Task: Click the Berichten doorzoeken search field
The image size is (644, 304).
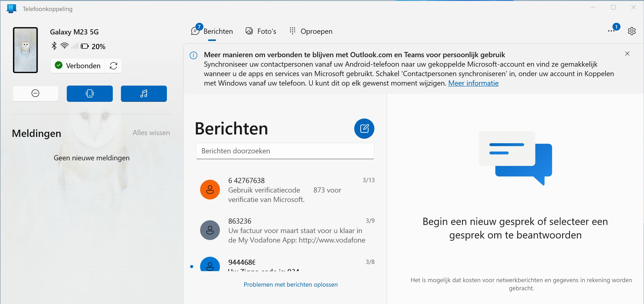Action: [285, 151]
